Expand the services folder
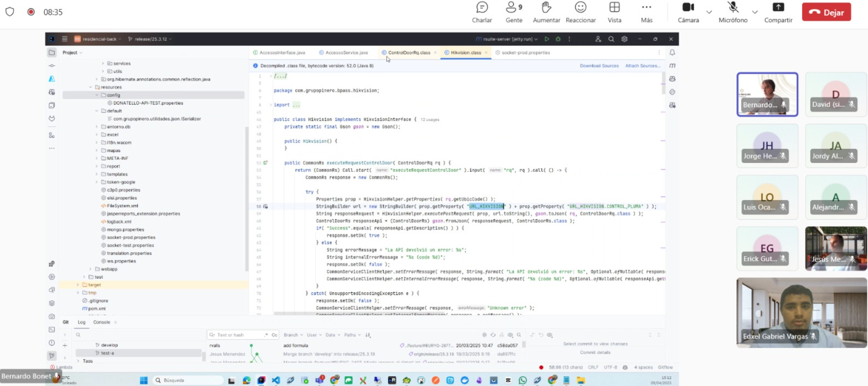 (103, 63)
